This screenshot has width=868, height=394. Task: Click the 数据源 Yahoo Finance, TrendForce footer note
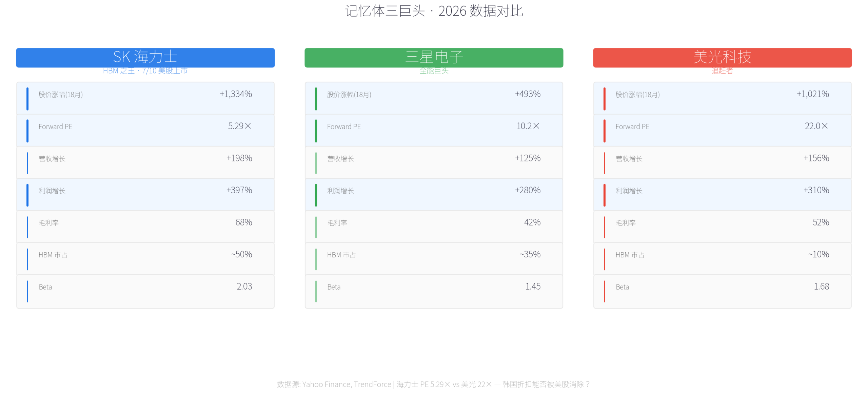coord(434,384)
